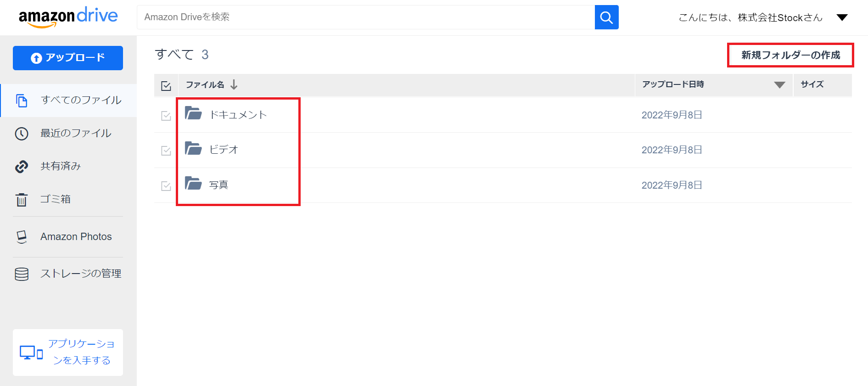Open the Amazon Drive search icon
This screenshot has height=386, width=868.
coord(606,17)
